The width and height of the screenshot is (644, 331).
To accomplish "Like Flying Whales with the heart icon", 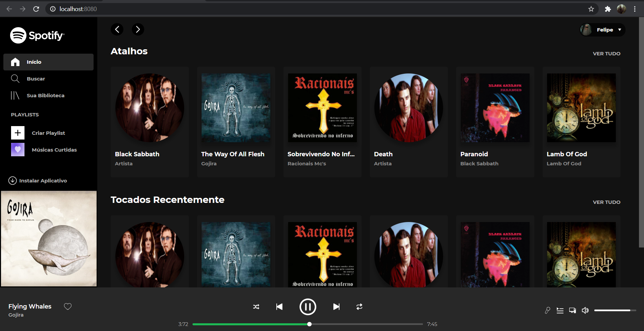I will [68, 307].
